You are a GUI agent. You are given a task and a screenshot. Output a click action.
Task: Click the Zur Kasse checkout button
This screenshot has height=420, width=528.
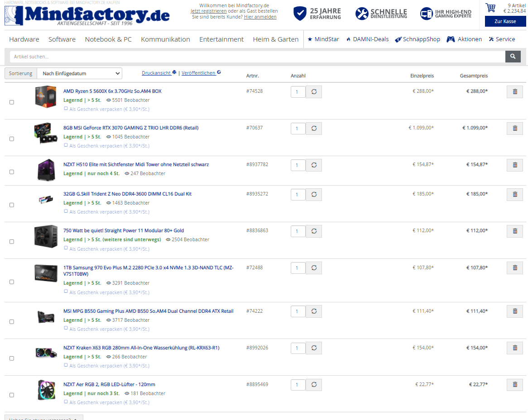[505, 21]
